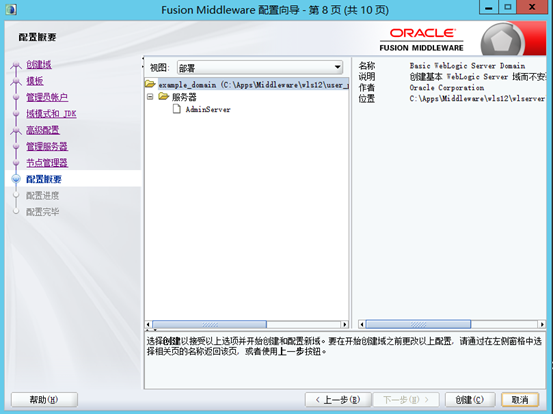Click the wizard window title bar icon
Viewport: 553px width, 414px height.
click(11, 9)
